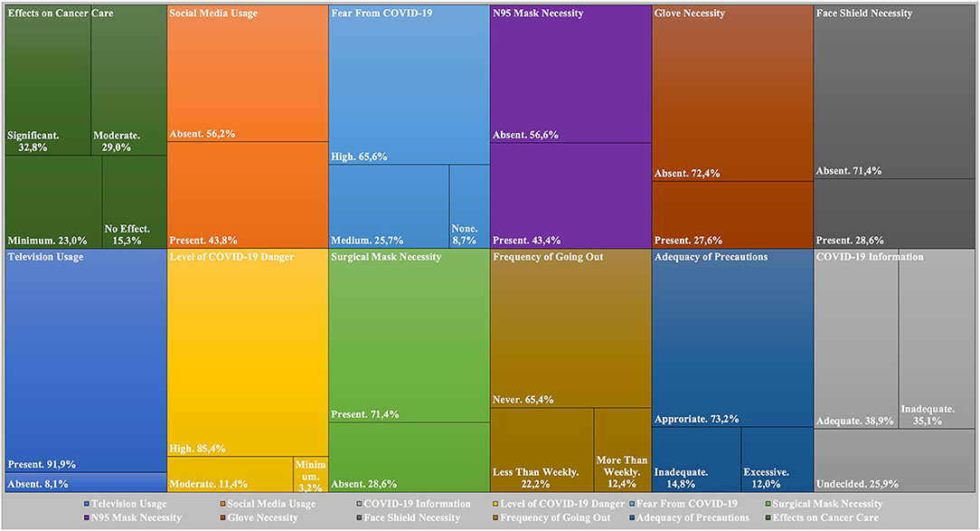Click the "Less Than Weekly. 22,2%" cell
The height and width of the screenshot is (531, 980).
click(542, 450)
